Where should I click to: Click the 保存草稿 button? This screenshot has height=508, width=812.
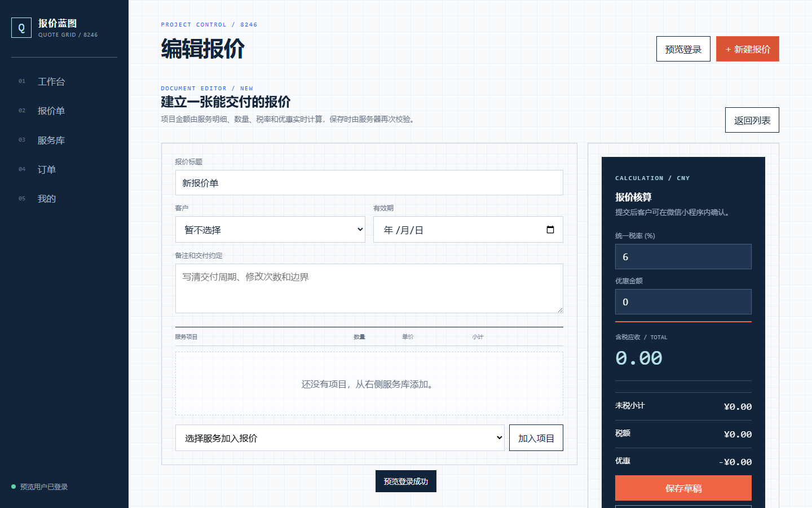pos(683,488)
